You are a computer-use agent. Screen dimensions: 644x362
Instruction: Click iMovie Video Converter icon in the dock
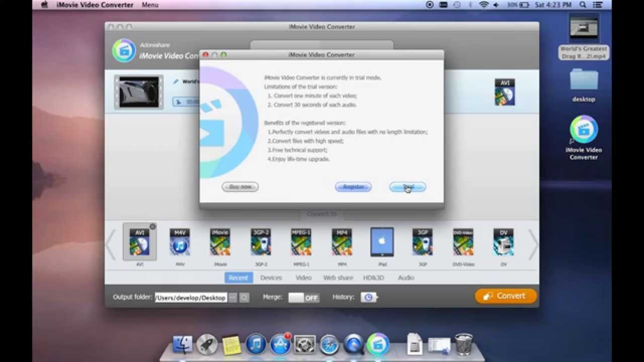[x=378, y=344]
